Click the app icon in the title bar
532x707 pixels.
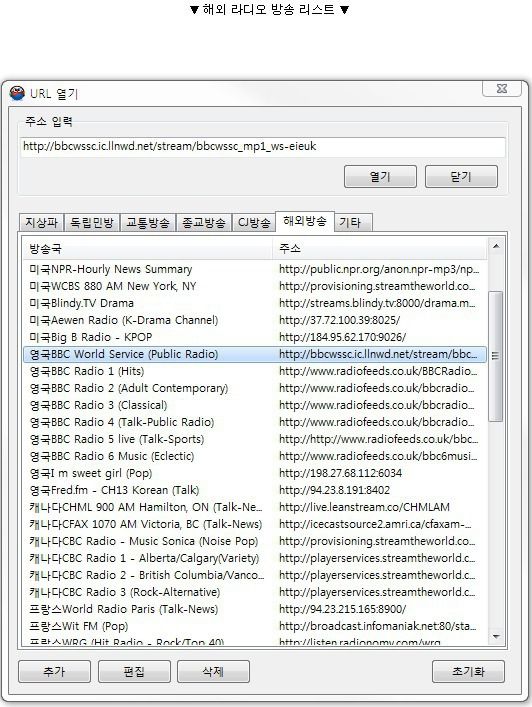point(17,93)
